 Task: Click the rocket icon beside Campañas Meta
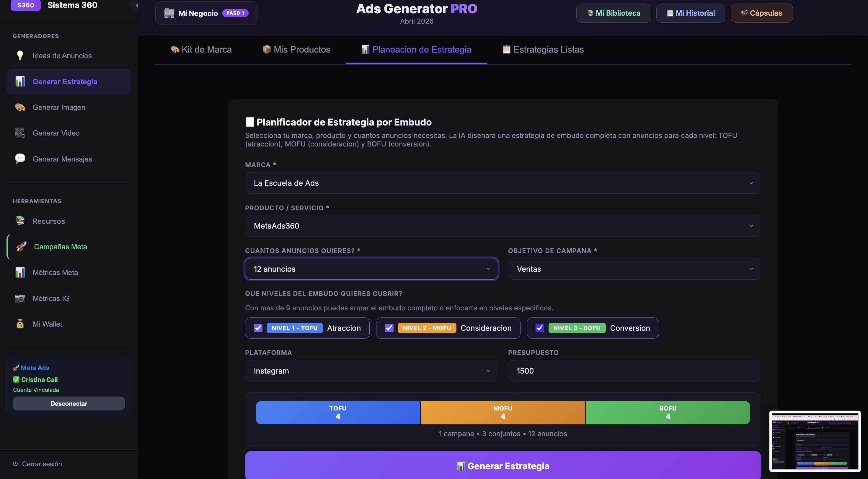[21, 247]
